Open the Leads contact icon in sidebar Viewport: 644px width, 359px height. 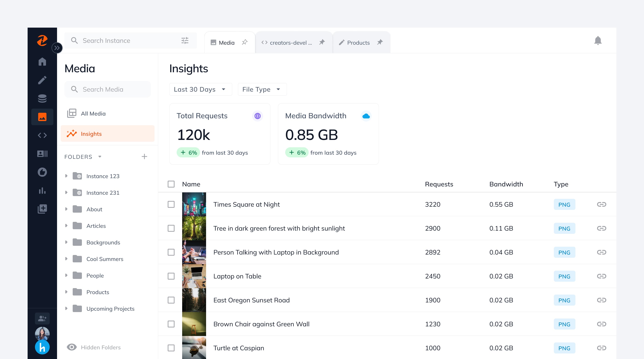(x=42, y=153)
